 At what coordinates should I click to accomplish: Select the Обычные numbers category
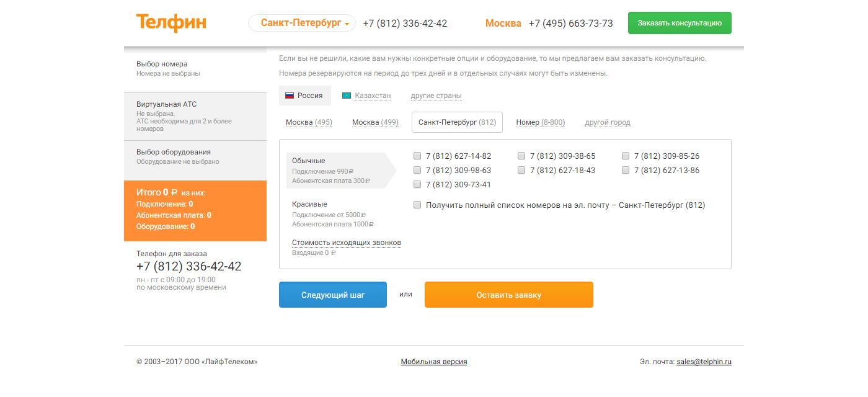[341, 170]
